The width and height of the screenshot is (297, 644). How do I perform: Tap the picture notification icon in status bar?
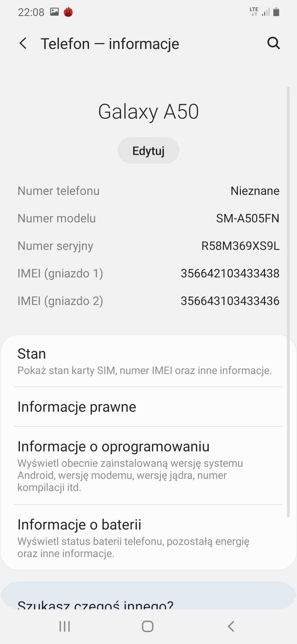[x=54, y=12]
